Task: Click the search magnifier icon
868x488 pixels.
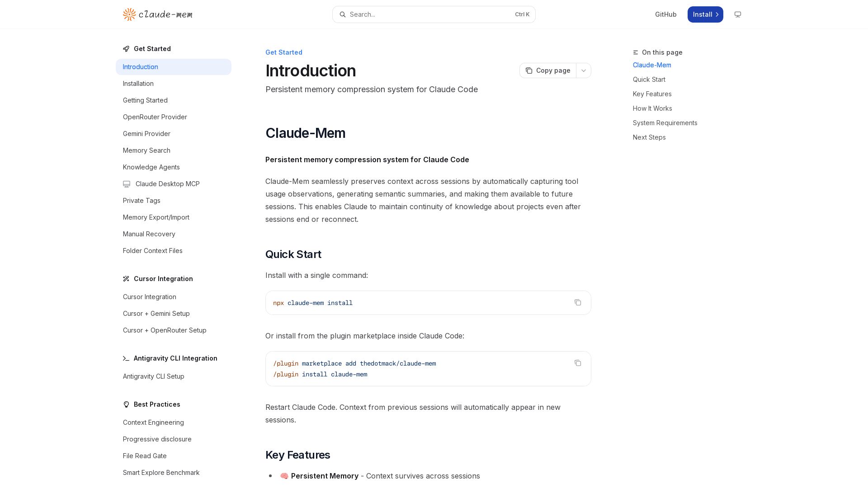Action: tap(343, 14)
